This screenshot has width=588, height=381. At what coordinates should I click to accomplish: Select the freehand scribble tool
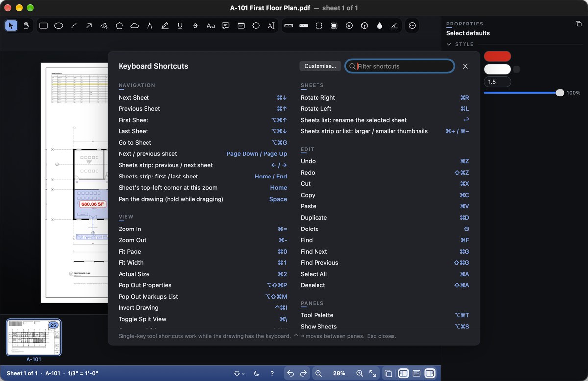tap(104, 25)
